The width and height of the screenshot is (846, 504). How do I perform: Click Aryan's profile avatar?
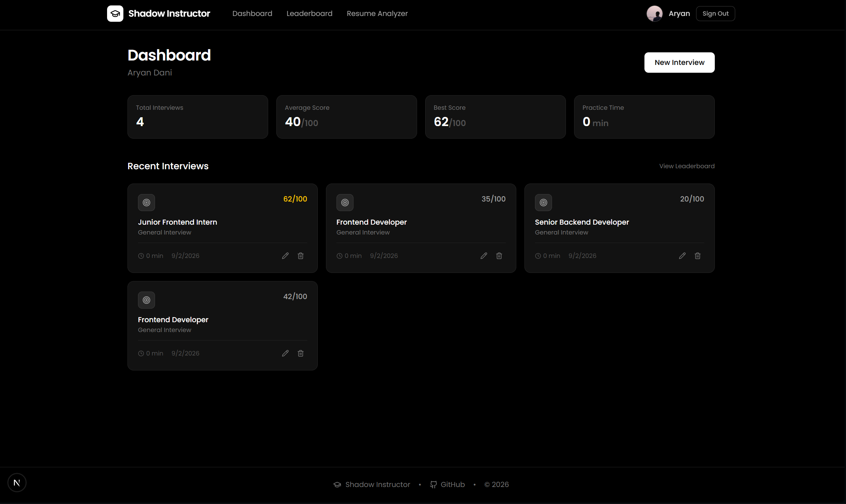coord(654,14)
